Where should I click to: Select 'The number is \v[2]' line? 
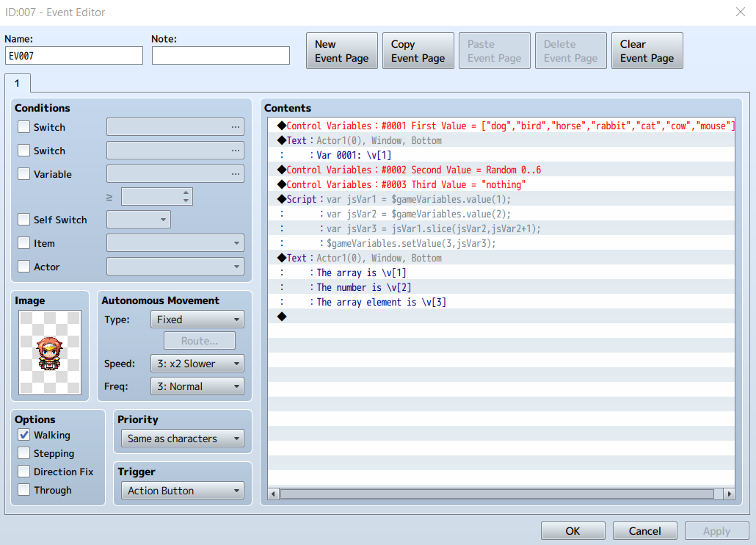(x=501, y=287)
